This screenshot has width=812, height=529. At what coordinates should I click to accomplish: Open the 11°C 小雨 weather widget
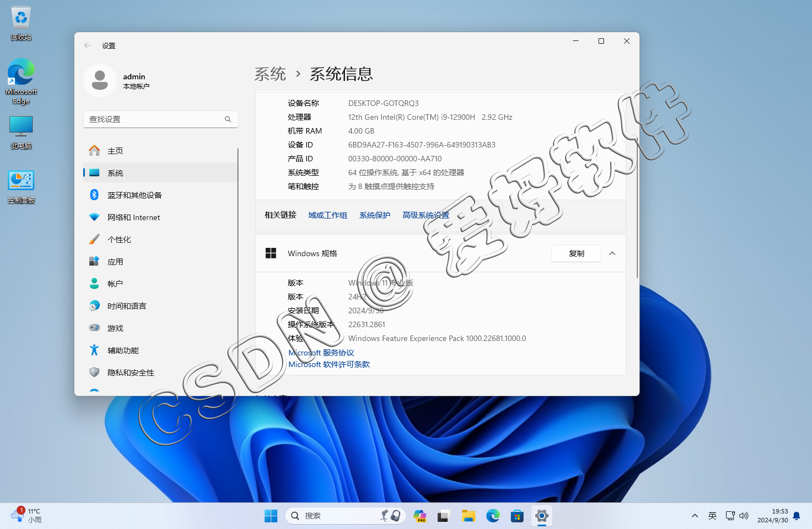[27, 516]
